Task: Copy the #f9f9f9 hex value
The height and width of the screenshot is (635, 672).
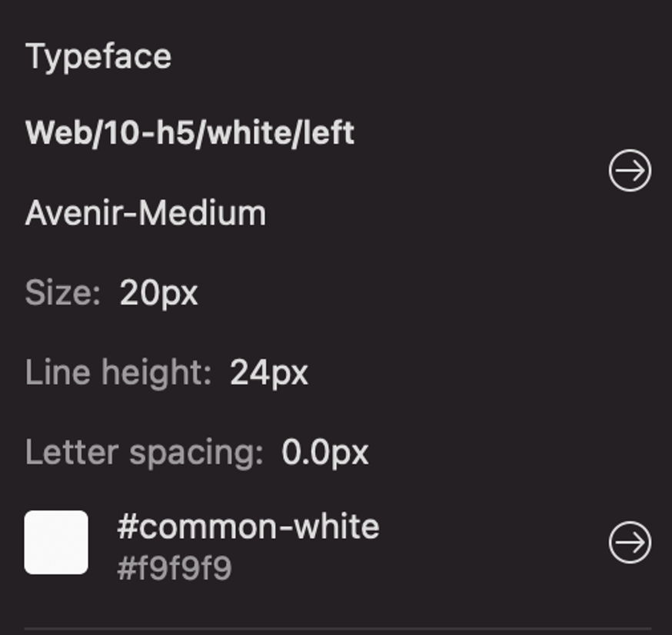Action: (174, 568)
